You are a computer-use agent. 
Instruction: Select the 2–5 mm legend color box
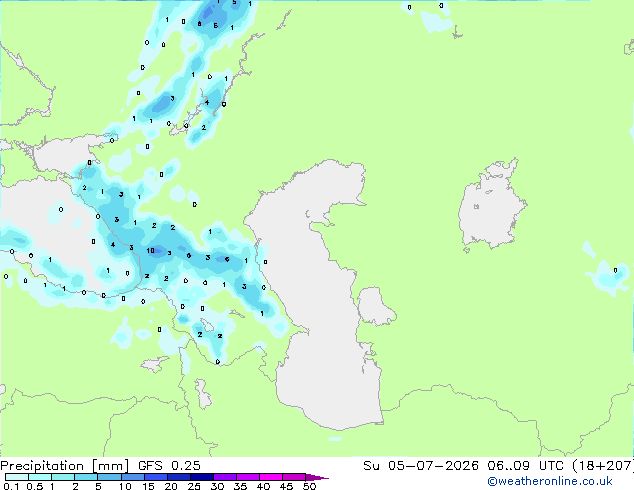(86, 477)
